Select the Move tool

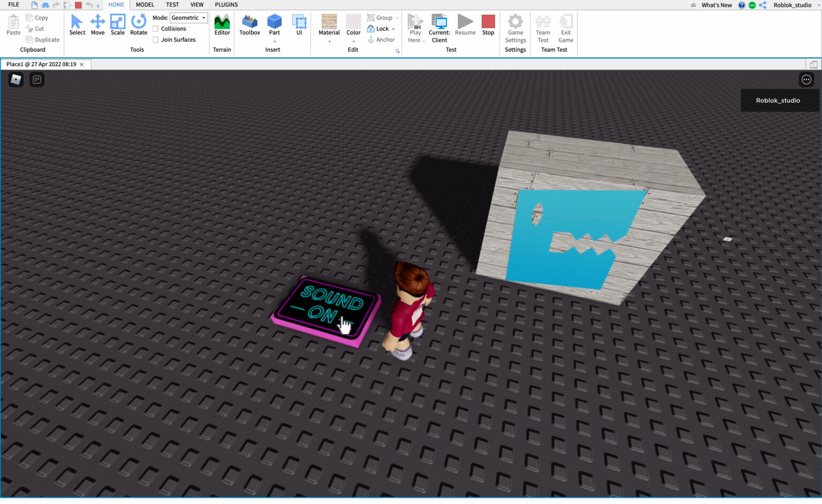click(x=97, y=24)
